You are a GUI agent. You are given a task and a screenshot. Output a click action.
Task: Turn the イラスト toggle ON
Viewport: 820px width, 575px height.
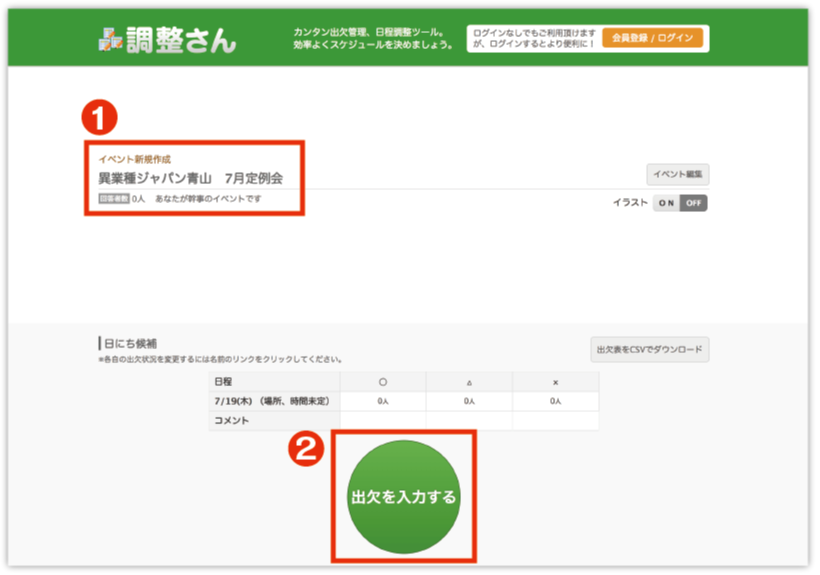[667, 203]
